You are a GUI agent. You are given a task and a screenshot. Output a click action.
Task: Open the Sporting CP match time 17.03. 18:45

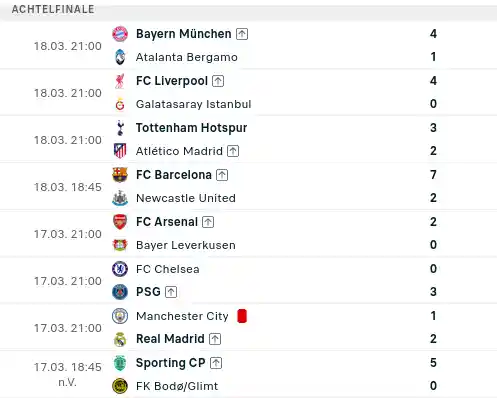click(68, 367)
